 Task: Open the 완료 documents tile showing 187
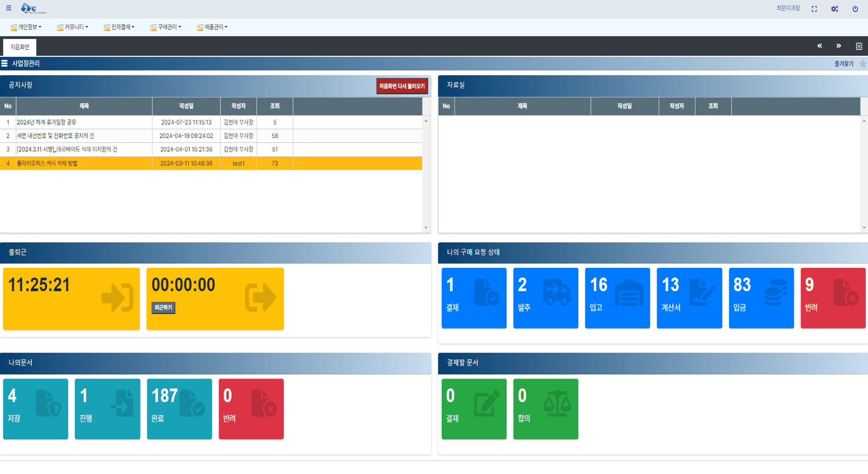(179, 409)
